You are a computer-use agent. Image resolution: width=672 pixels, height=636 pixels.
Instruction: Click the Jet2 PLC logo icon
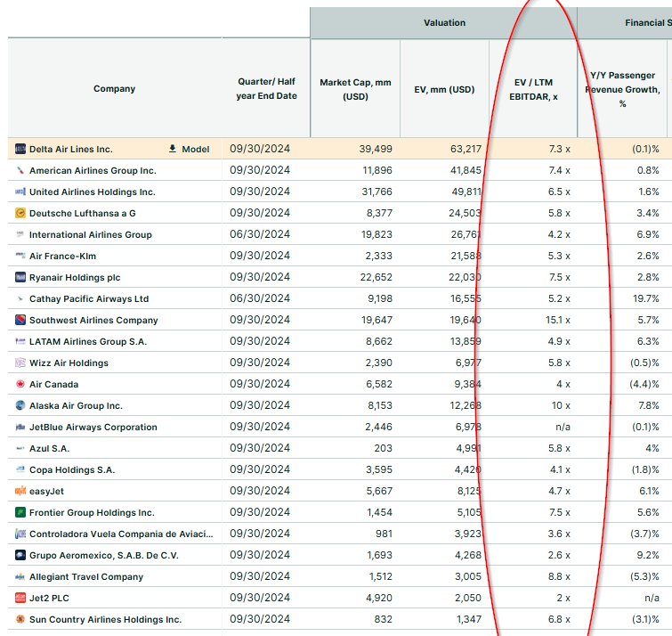pyautogui.click(x=20, y=598)
